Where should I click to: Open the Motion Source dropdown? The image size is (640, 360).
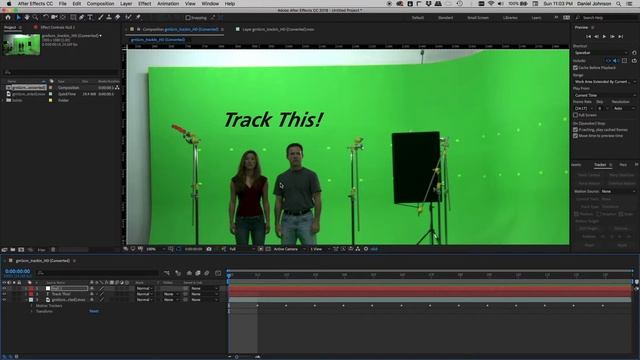click(618, 191)
